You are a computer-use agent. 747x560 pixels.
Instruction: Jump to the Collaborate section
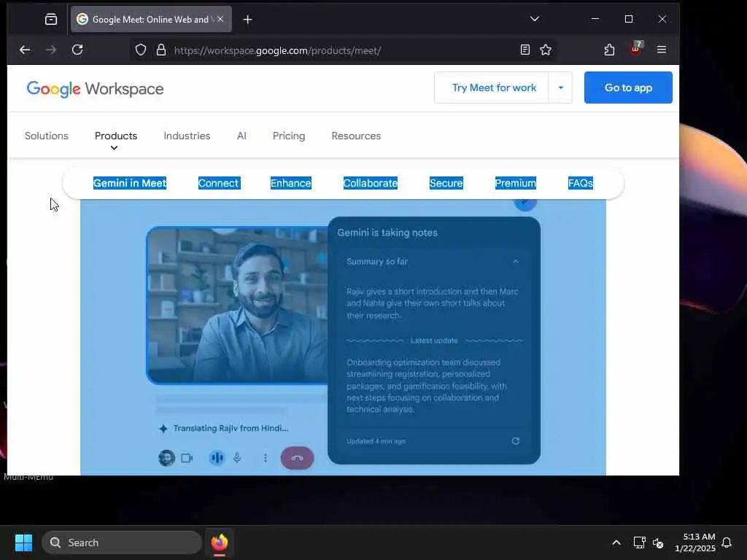pyautogui.click(x=370, y=183)
